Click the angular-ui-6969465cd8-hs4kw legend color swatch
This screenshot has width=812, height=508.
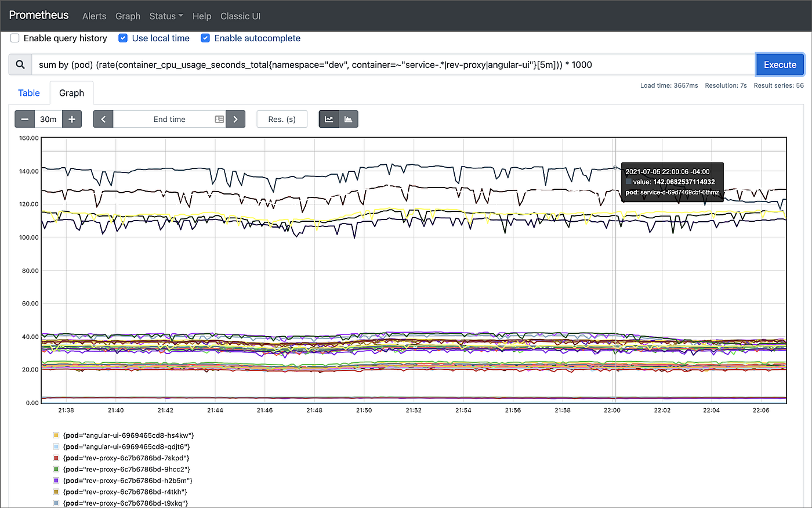[x=56, y=434]
